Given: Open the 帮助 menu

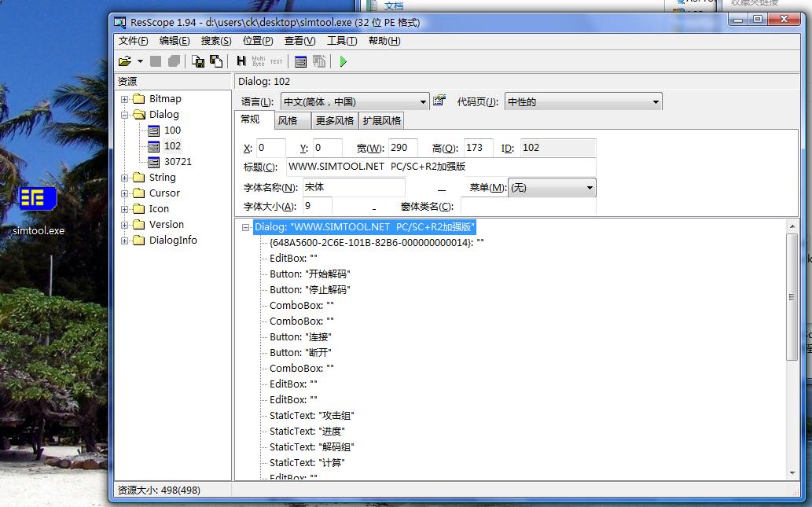Looking at the screenshot, I should (x=384, y=41).
